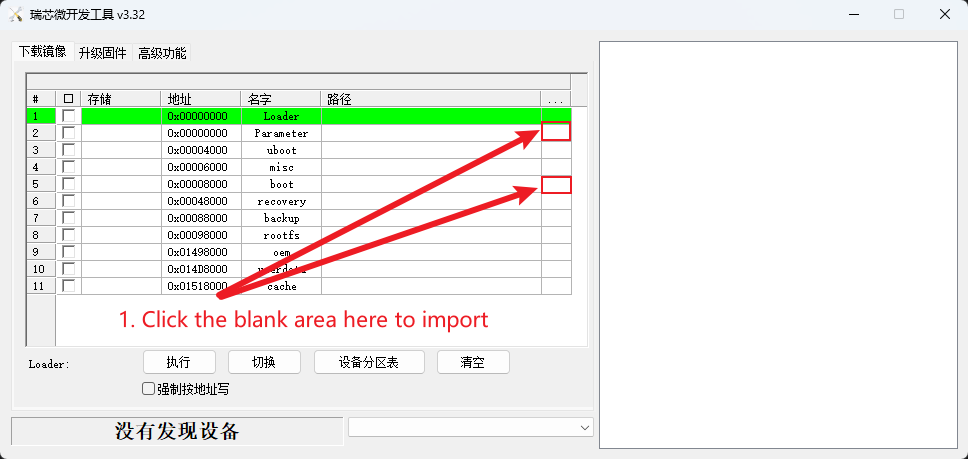968x459 pixels.
Task: Click the RKDevTool title bar app icon
Action: pyautogui.click(x=15, y=14)
